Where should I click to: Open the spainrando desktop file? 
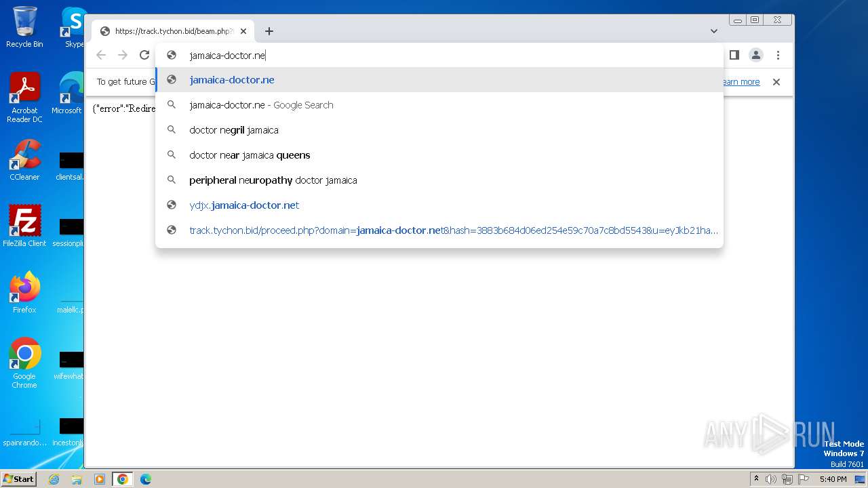pos(24,432)
